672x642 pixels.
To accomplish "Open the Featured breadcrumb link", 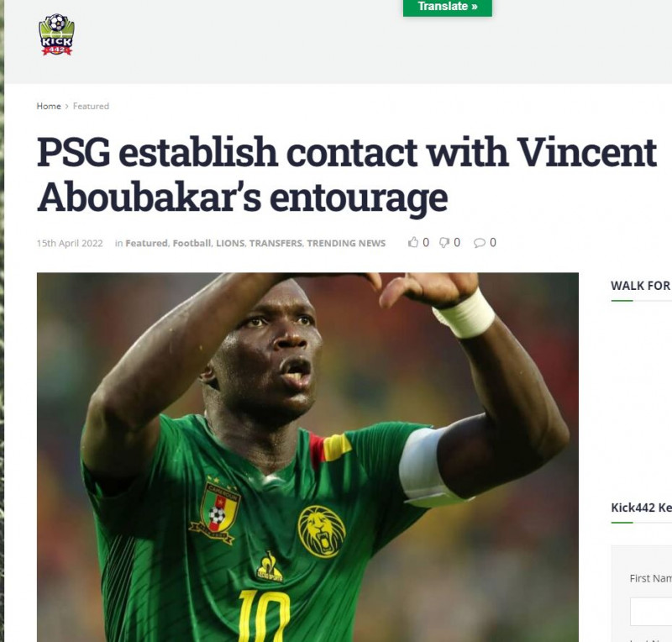I will pos(91,106).
